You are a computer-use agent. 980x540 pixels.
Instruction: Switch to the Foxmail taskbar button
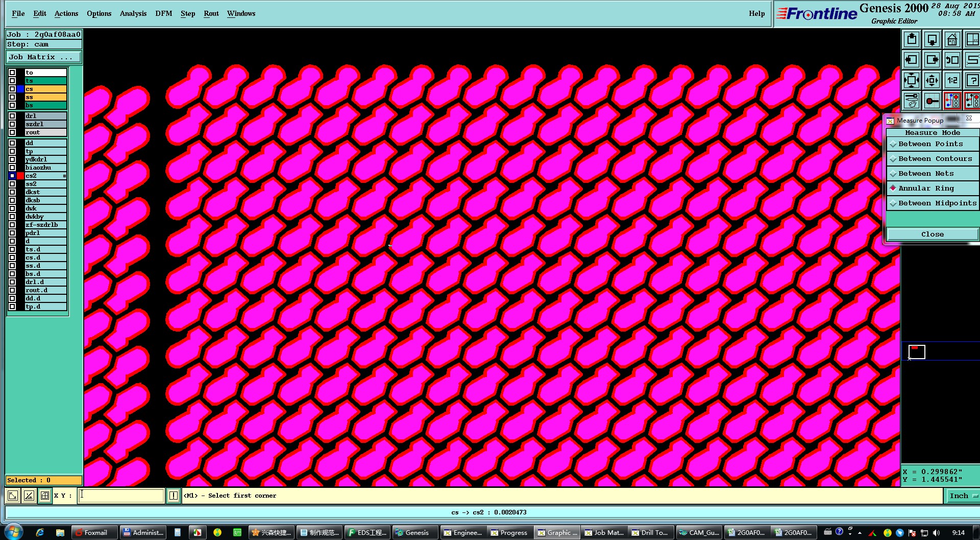click(x=94, y=532)
